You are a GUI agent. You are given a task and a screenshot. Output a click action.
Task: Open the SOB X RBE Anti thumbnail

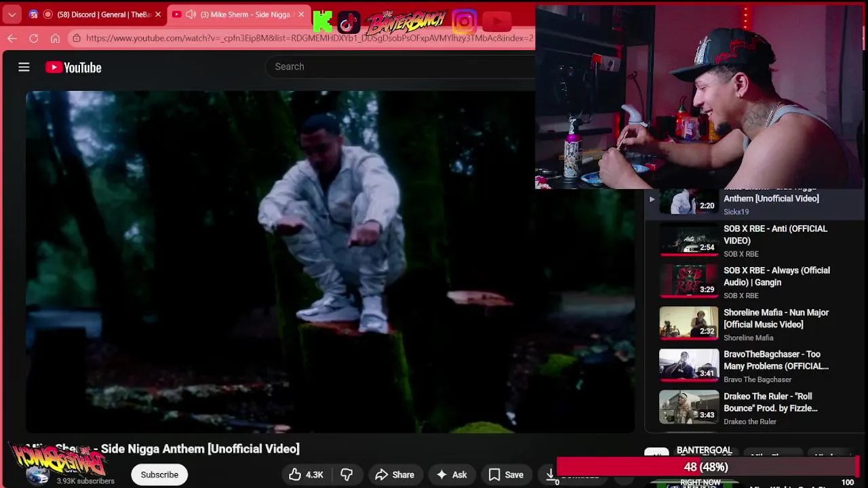[x=689, y=240]
